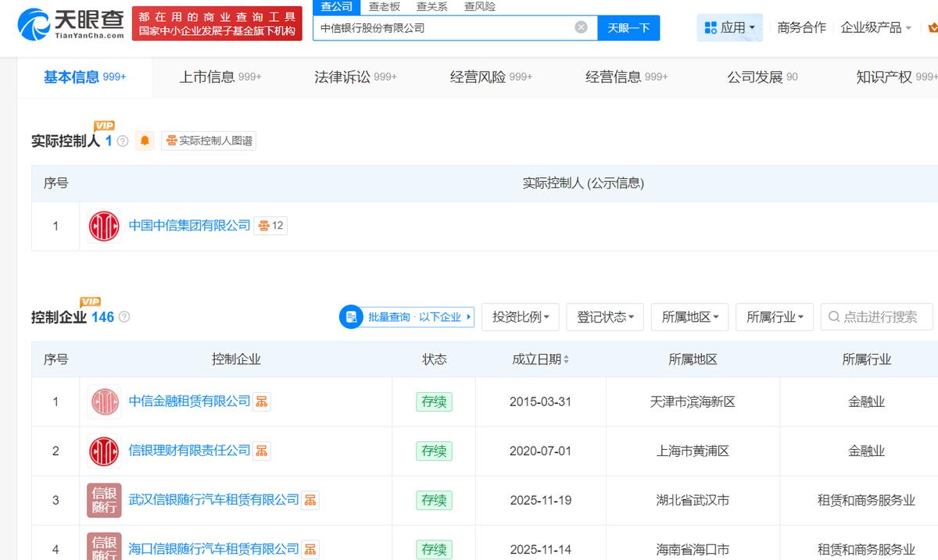Screen dimensions: 938x560
Task: Click structure icon beside 信银理财有限责任公司
Action: tap(262, 451)
